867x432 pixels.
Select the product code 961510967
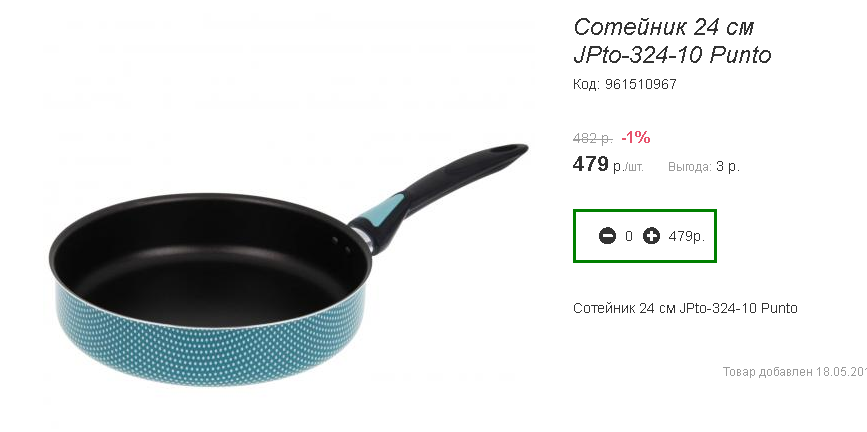click(x=641, y=85)
